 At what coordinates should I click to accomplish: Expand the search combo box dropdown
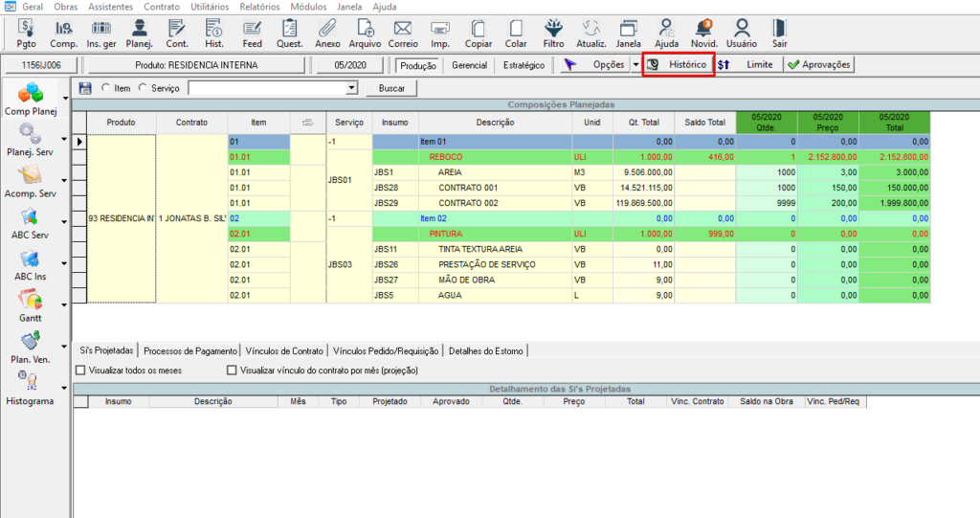click(x=351, y=88)
